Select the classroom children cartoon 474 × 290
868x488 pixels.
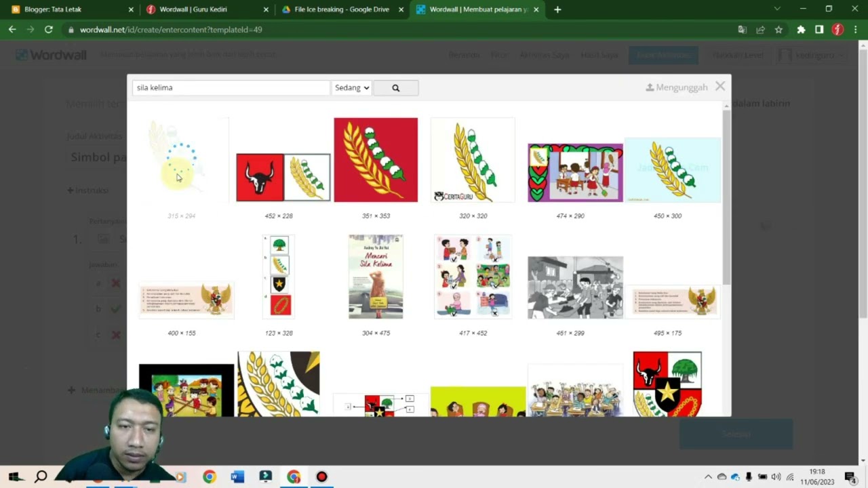(575, 173)
